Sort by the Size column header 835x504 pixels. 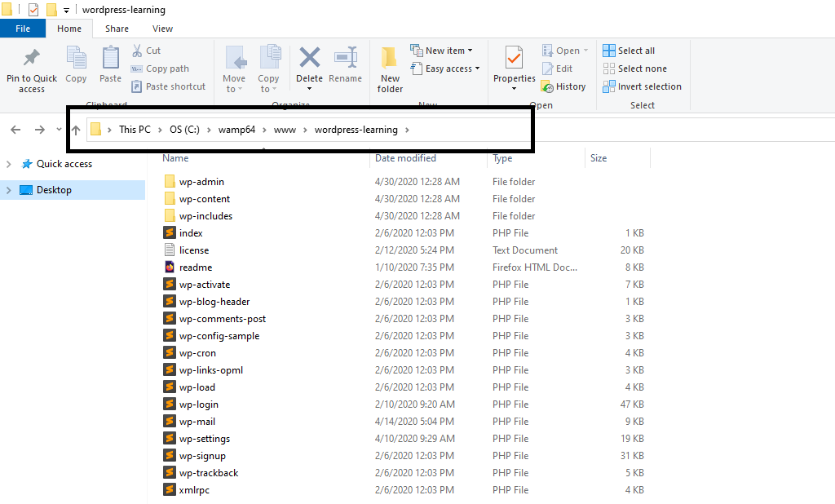598,158
